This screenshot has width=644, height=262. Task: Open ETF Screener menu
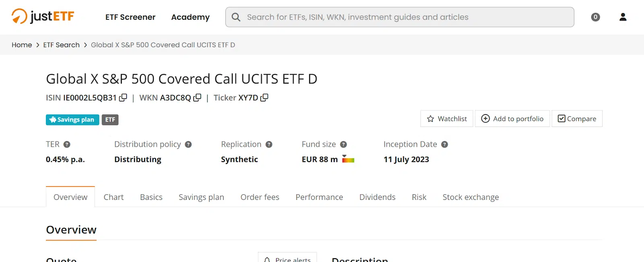(x=130, y=17)
